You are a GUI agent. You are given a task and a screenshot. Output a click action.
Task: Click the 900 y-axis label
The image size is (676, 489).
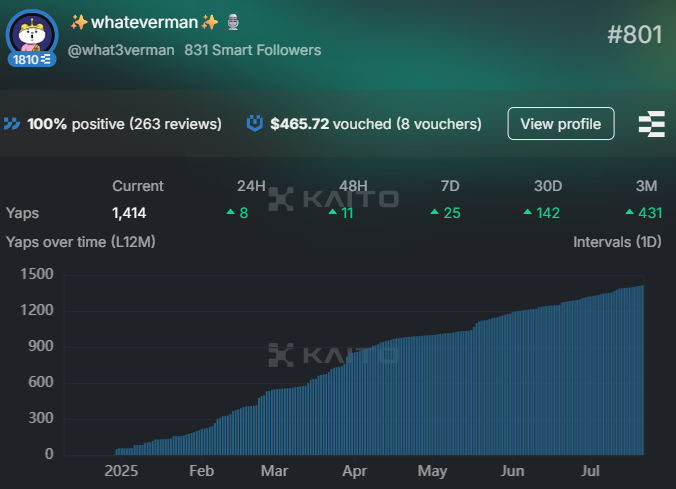click(41, 346)
